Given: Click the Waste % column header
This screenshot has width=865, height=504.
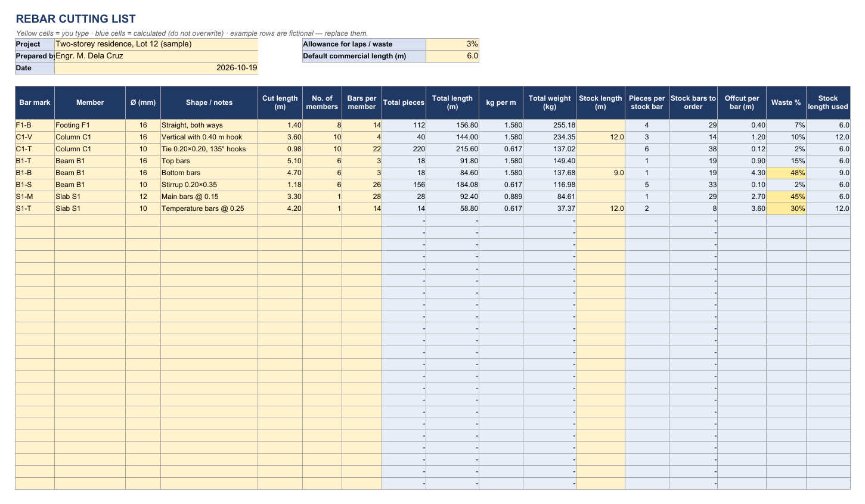Looking at the screenshot, I should tap(786, 102).
